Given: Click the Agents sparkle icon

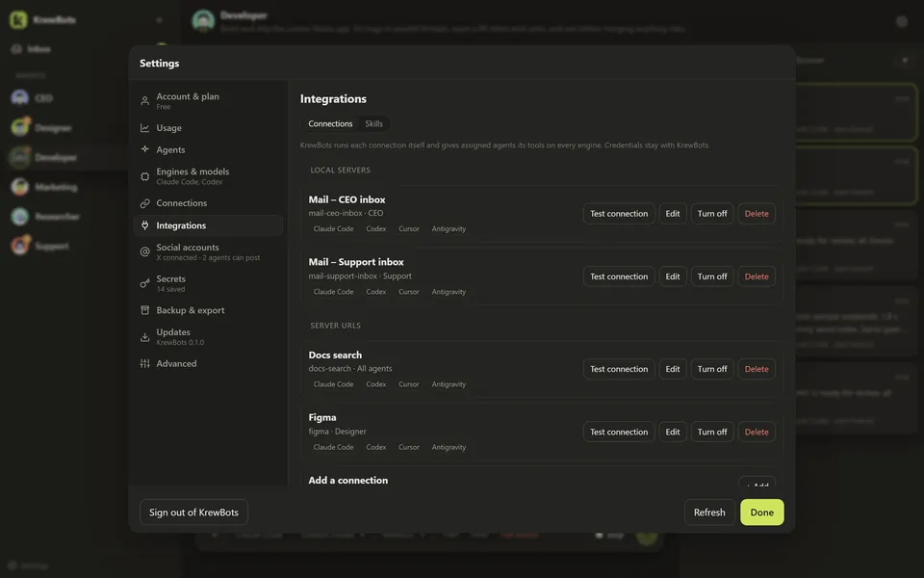Looking at the screenshot, I should tap(145, 149).
